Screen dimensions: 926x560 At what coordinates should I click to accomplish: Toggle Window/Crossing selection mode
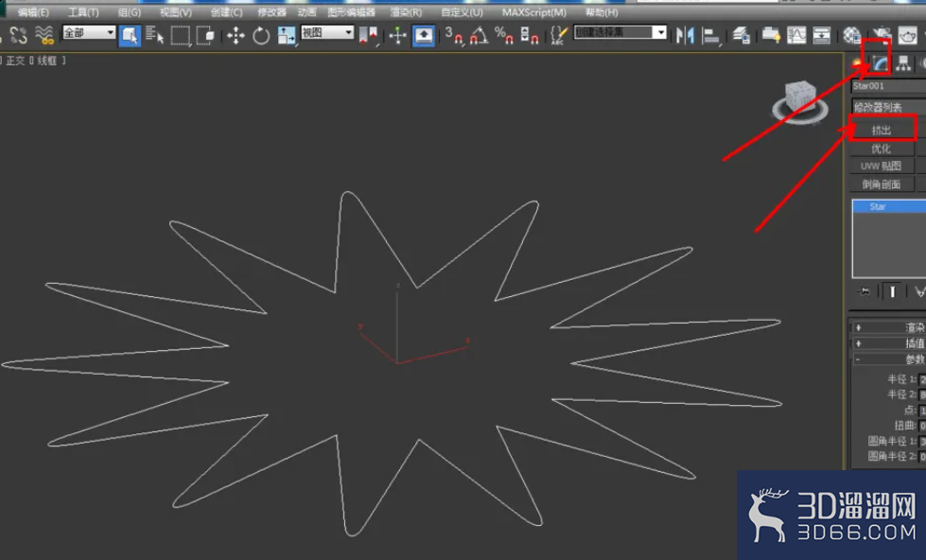click(x=205, y=35)
